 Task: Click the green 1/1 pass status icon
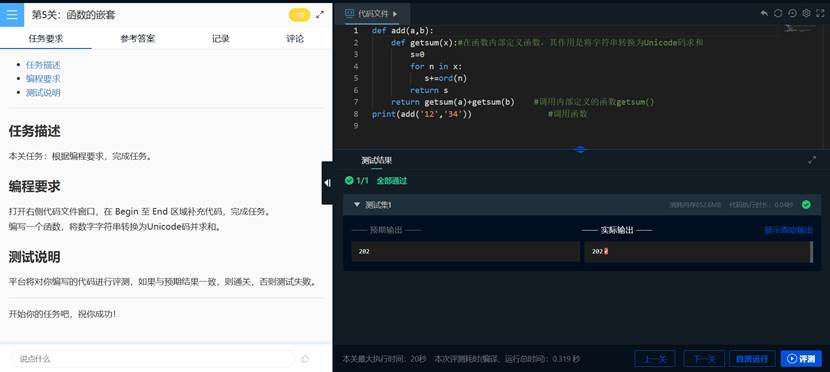349,180
